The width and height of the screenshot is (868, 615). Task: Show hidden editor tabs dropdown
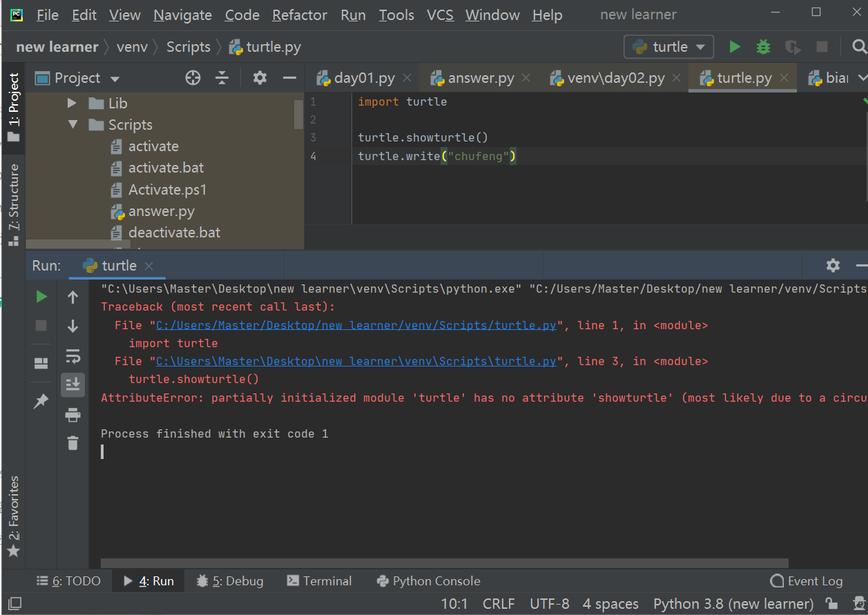click(861, 78)
